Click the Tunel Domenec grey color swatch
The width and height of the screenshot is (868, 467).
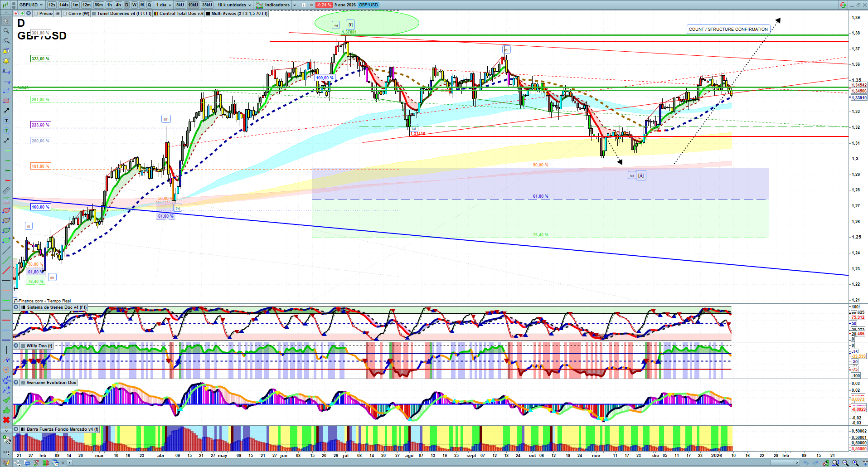tap(94, 14)
